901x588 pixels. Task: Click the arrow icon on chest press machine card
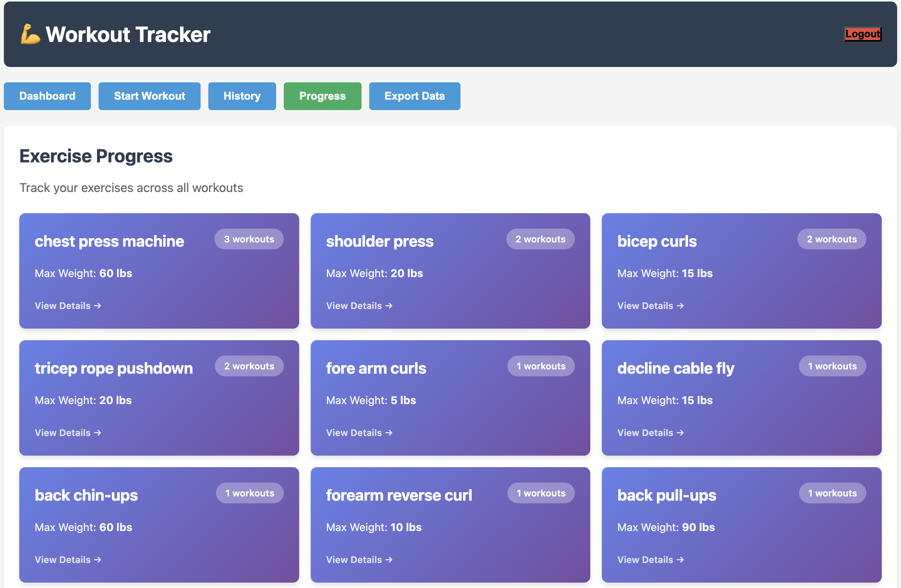click(97, 306)
